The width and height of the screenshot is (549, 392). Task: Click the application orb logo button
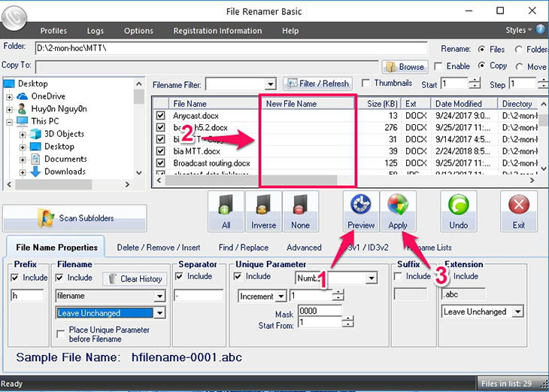[14, 17]
